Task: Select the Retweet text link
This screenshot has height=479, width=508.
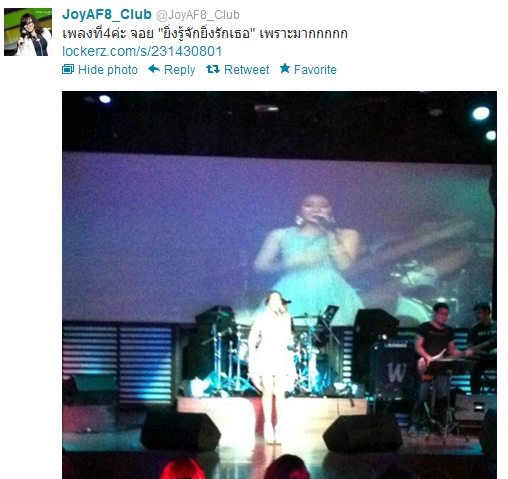Action: point(246,70)
